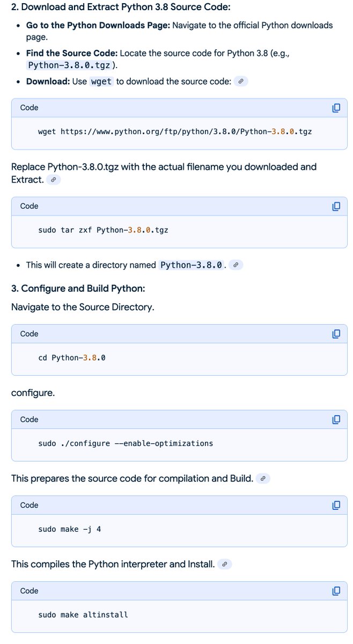Copy the wget download command code

[x=336, y=108]
